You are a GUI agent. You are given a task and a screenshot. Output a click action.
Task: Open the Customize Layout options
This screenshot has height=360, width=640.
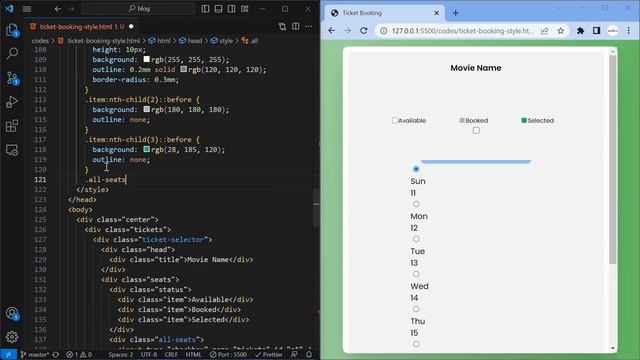(244, 9)
